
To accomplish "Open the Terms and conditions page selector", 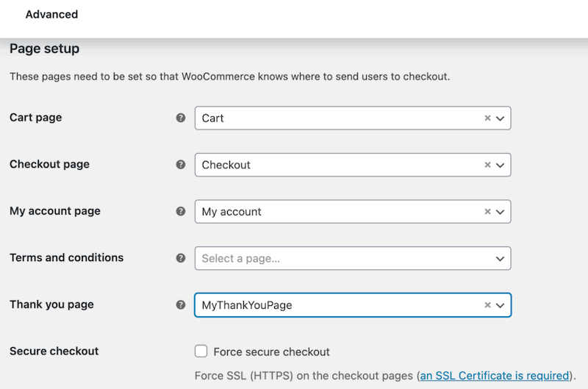I will coord(353,258).
